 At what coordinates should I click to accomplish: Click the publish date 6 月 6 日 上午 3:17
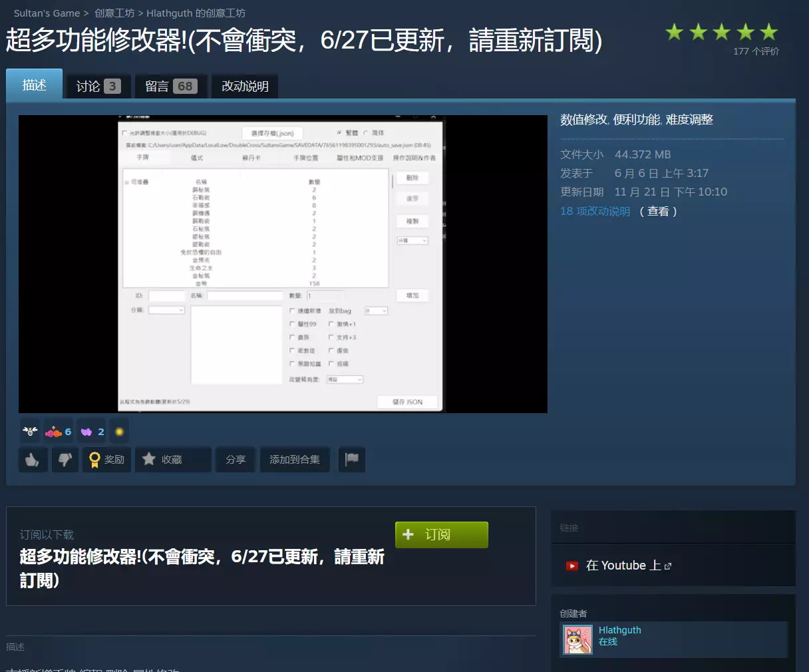[661, 173]
